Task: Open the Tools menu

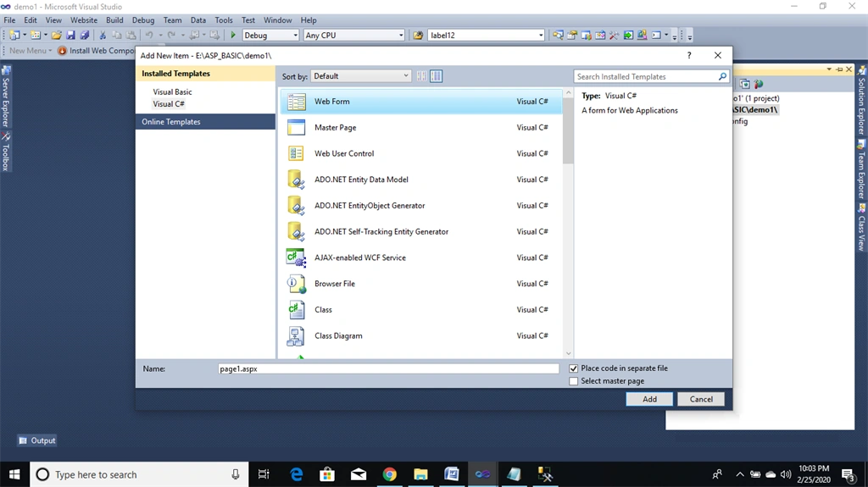Action: (x=224, y=20)
